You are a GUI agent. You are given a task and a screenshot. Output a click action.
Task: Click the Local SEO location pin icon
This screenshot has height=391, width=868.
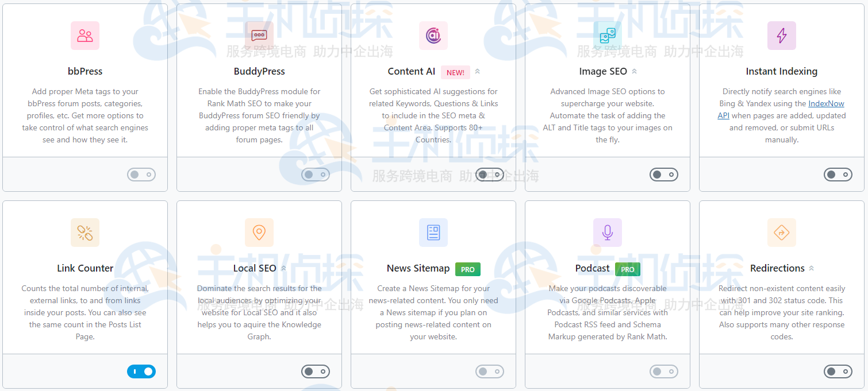pos(259,233)
